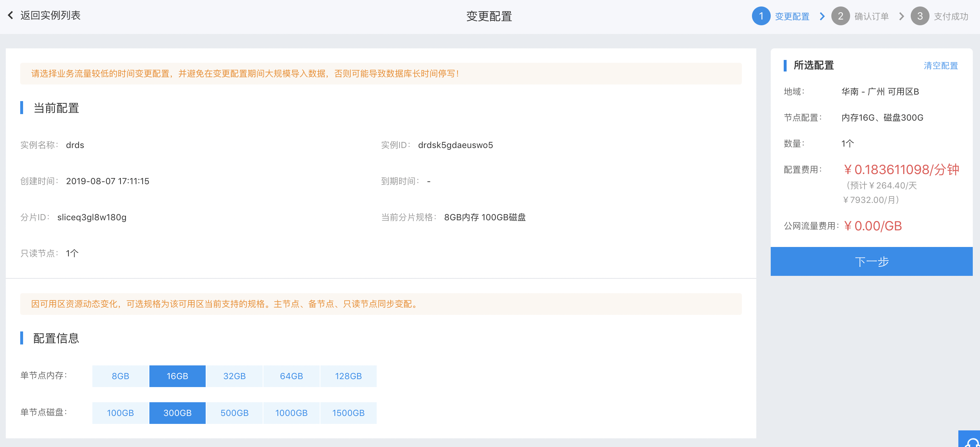Return to instance list link

pyautogui.click(x=50, y=15)
